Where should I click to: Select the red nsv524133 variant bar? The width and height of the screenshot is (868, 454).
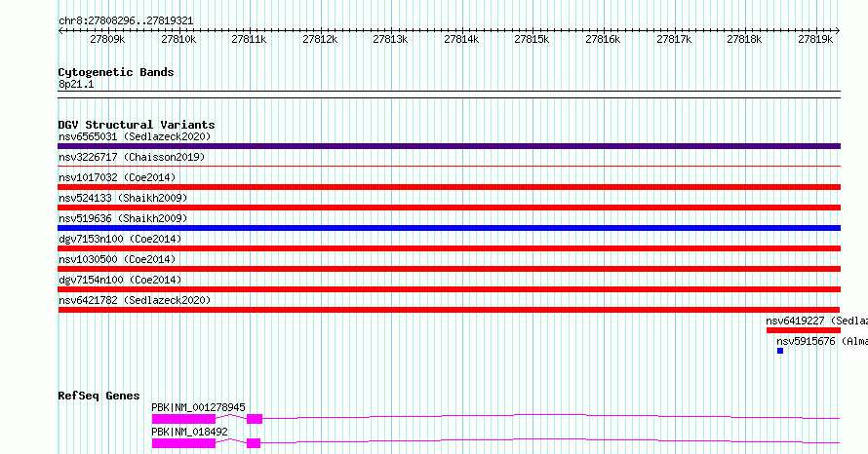[449, 208]
